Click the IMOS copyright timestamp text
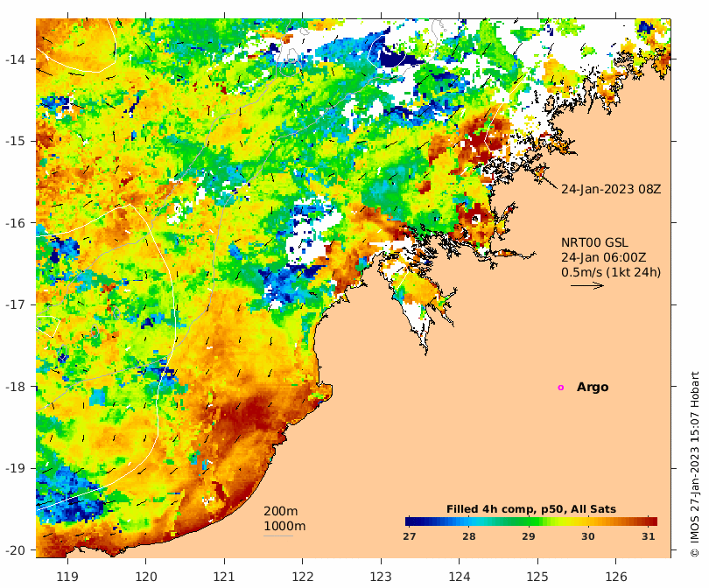 tap(695, 464)
